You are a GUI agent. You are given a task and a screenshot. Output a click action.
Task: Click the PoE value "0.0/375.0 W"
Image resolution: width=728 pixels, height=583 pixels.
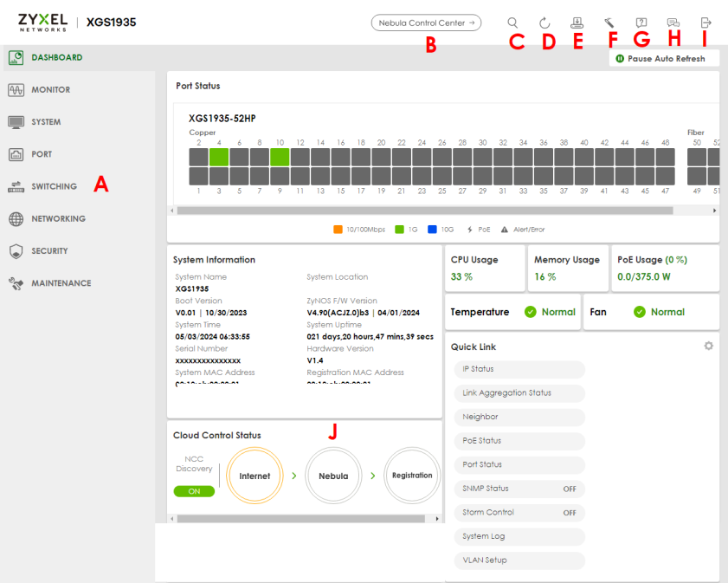[x=644, y=277]
